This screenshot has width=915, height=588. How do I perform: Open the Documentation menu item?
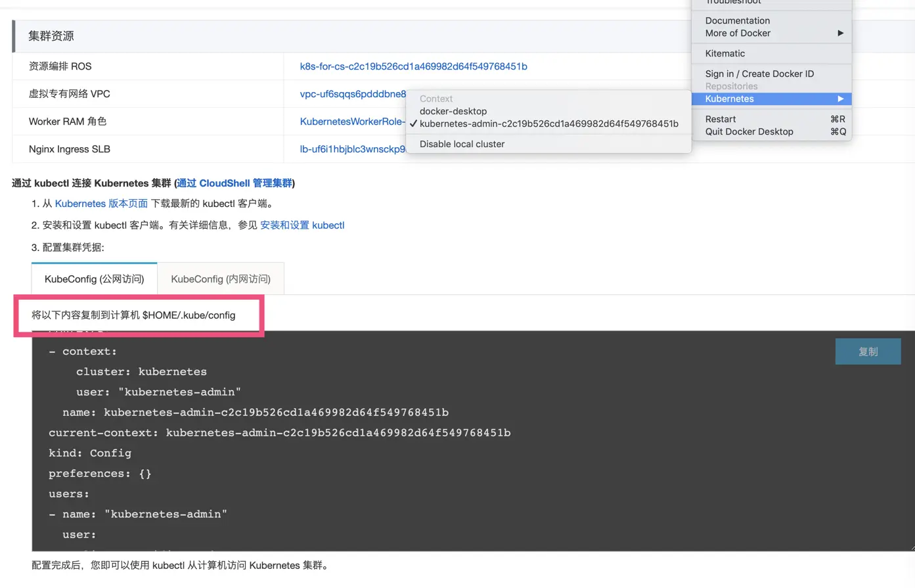point(738,20)
